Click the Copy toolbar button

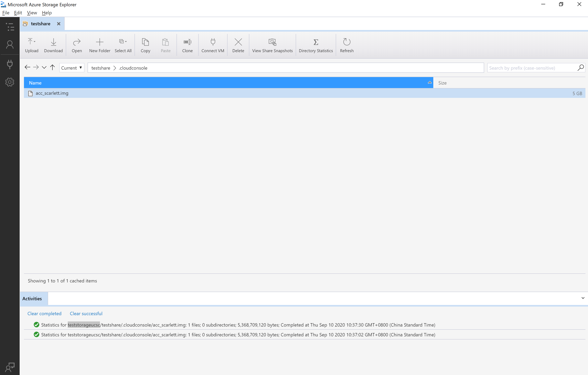coord(145,45)
